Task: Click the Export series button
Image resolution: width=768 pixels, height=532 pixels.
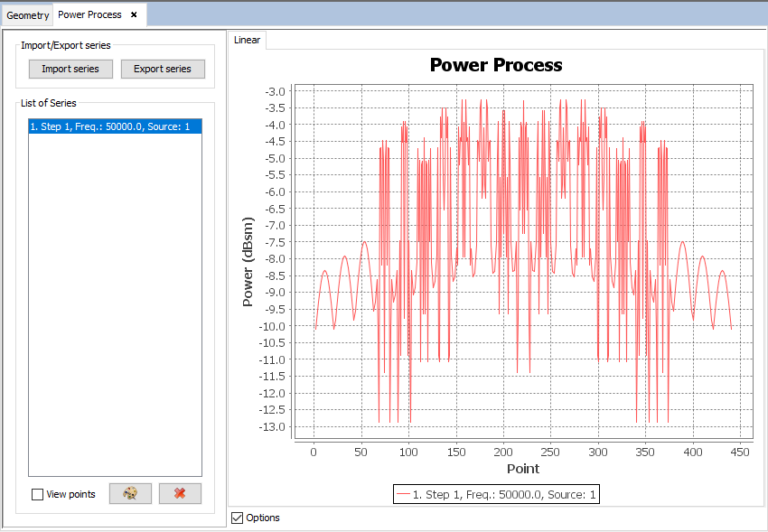Action: coord(163,69)
